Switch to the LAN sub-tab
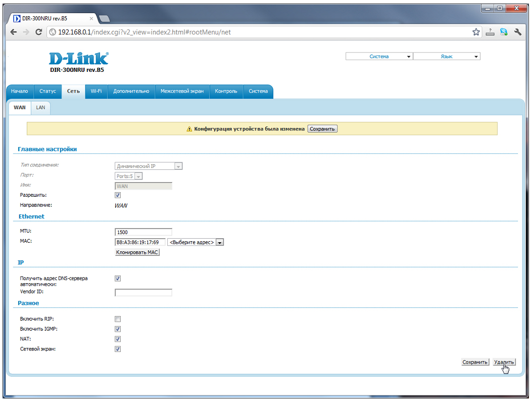This screenshot has height=401, width=532. (40, 108)
